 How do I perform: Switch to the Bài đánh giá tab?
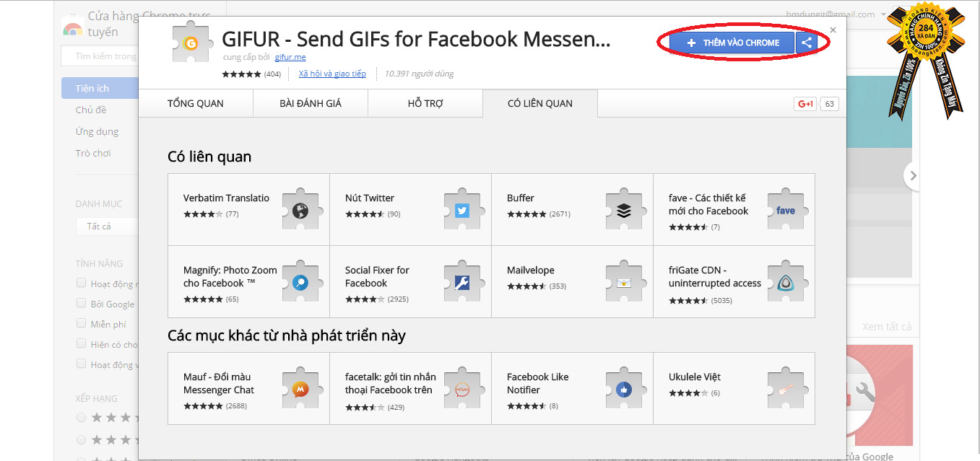pos(311,103)
